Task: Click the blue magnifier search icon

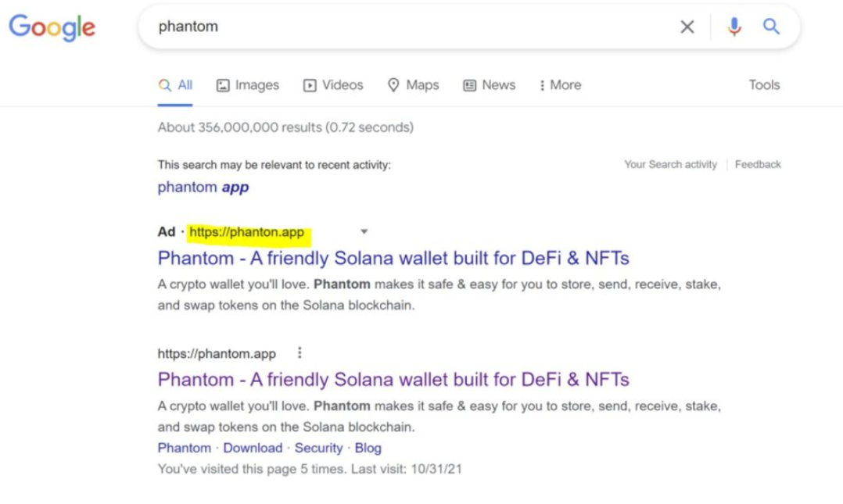Action: 772,27
